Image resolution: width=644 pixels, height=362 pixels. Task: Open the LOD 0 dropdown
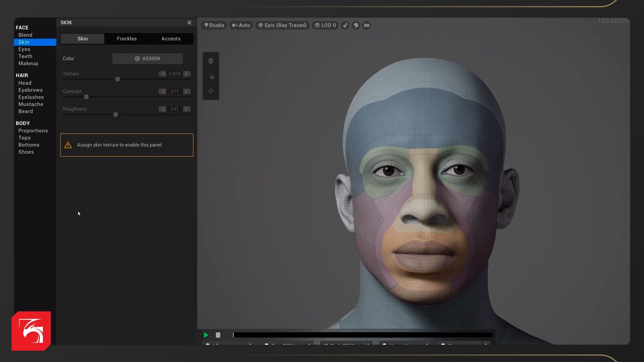click(325, 25)
